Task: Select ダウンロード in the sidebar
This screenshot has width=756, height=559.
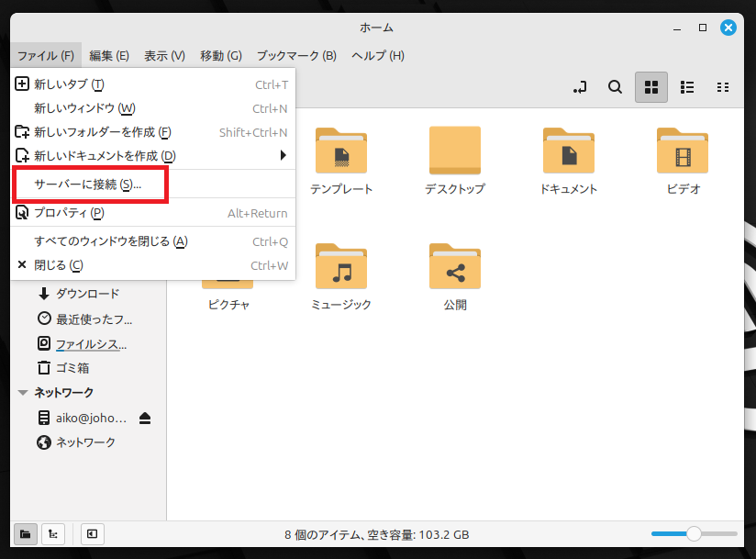Action: point(87,294)
